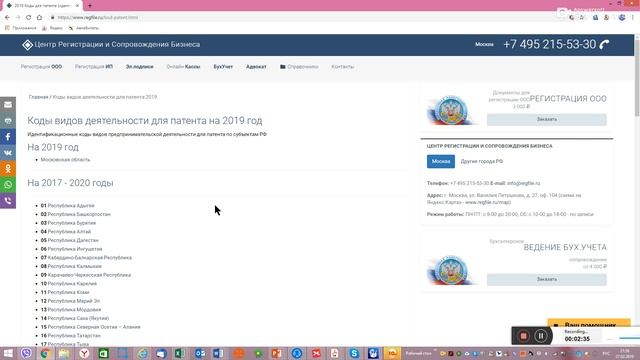Open Skype from the taskbar
The width and height of the screenshot is (640, 360).
coord(354,353)
